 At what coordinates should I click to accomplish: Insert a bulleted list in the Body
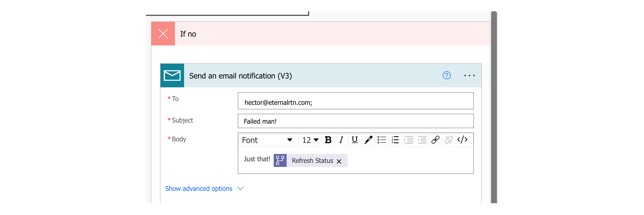pyautogui.click(x=382, y=140)
